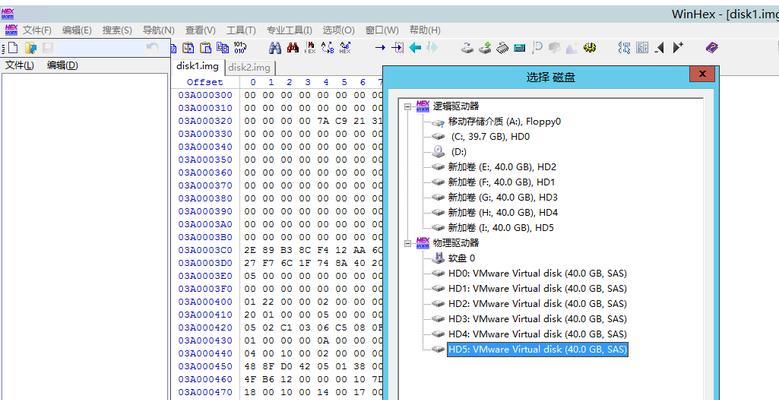
Task: Click the red binoculars Find Hex Values icon
Action: click(x=293, y=48)
